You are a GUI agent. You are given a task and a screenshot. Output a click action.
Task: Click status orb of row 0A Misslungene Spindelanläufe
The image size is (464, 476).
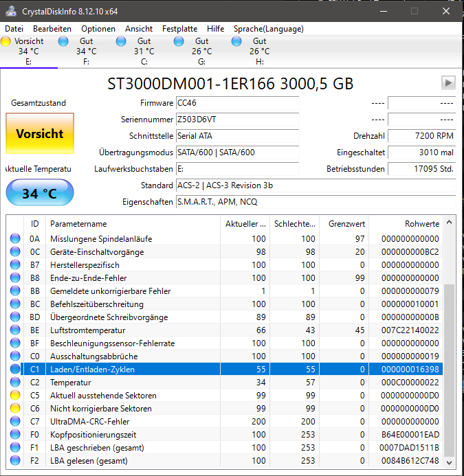tap(15, 238)
